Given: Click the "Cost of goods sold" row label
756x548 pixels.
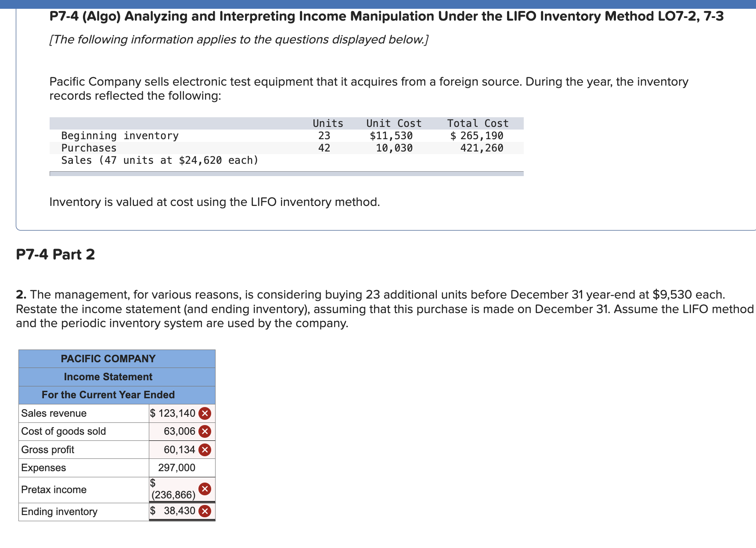Looking at the screenshot, I should coord(64,431).
